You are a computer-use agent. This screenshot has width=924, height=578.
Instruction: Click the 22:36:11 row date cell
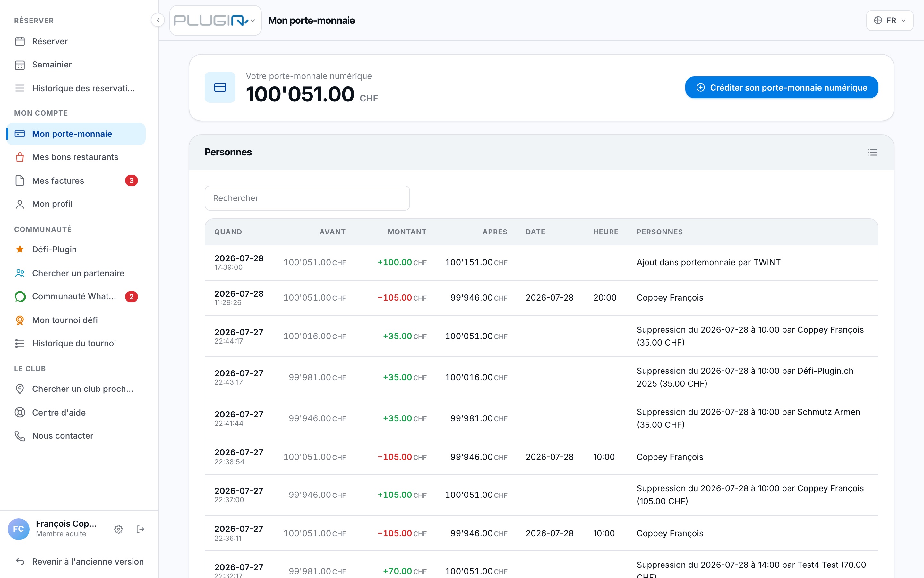coord(239,533)
